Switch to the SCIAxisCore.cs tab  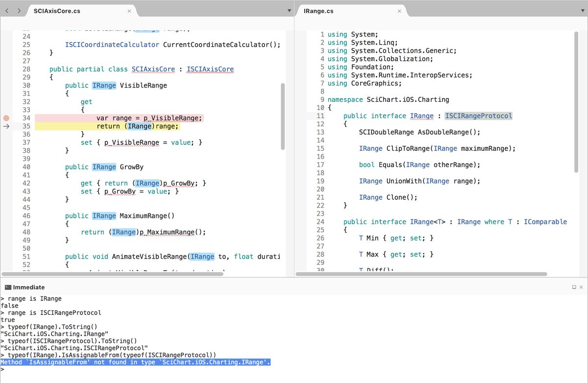point(59,9)
